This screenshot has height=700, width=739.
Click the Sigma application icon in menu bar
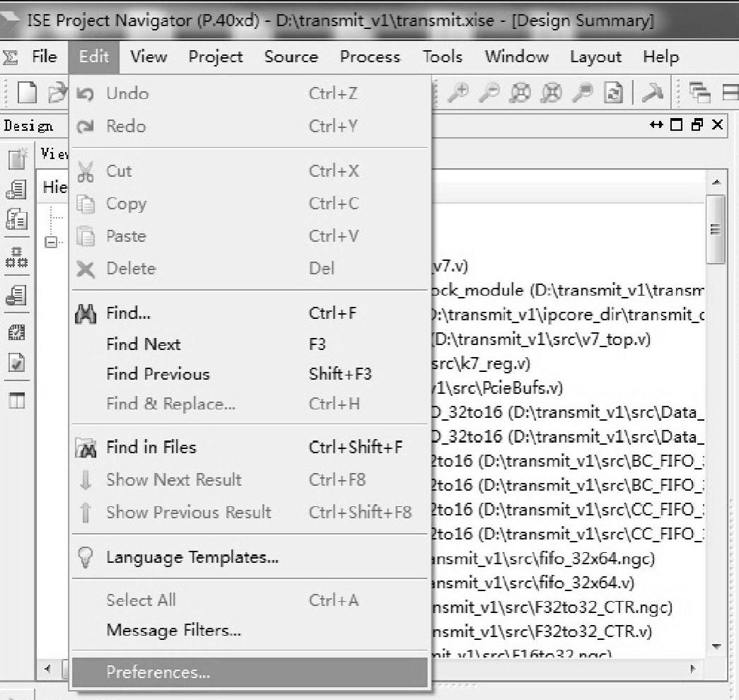[11, 57]
